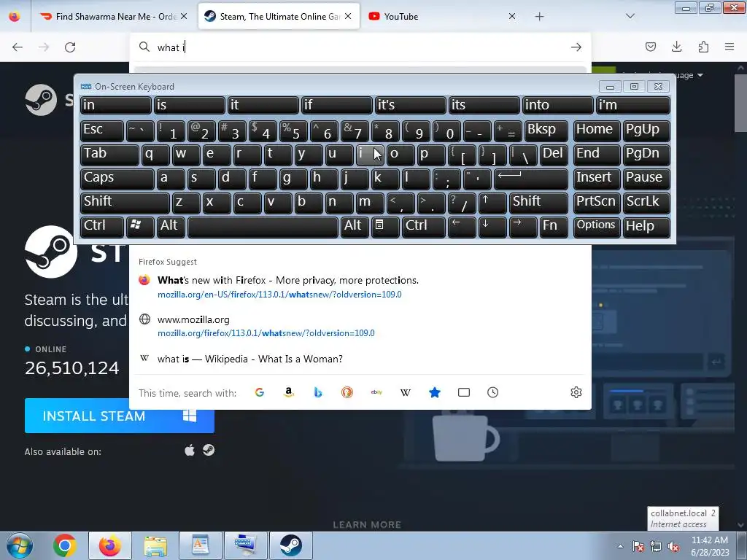Toggle left Shift key on keyboard
Viewport: 747px width, 560px height.
[x=125, y=203]
